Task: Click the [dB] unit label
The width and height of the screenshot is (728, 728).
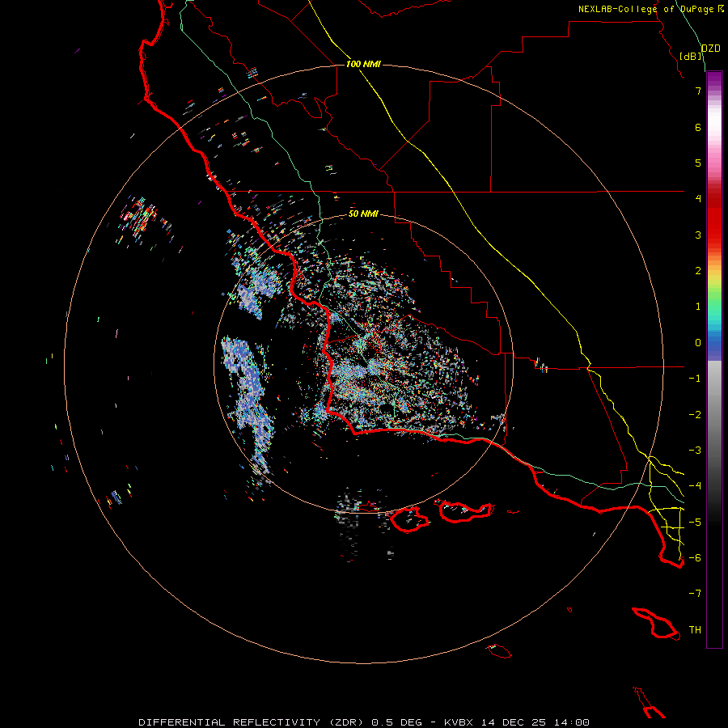Action: 691,56
